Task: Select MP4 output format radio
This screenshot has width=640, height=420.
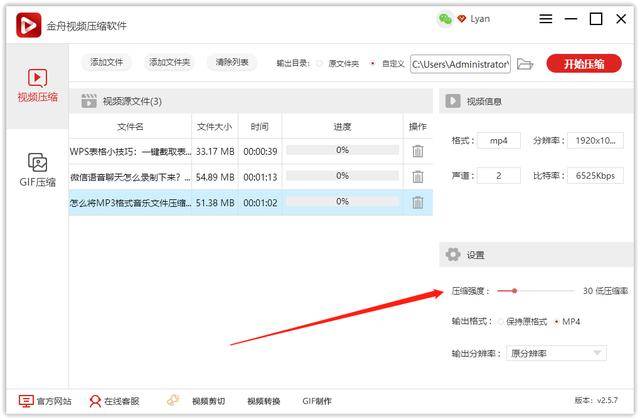Action: point(556,322)
